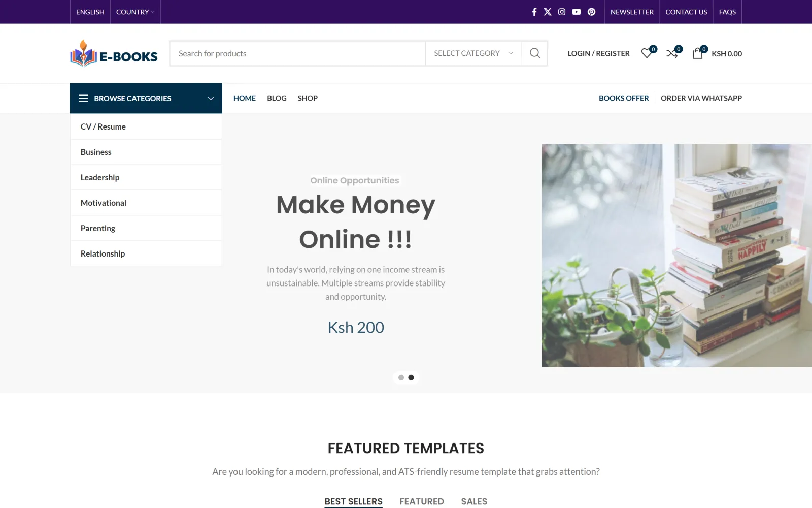Open the Newsletter link

pos(632,12)
